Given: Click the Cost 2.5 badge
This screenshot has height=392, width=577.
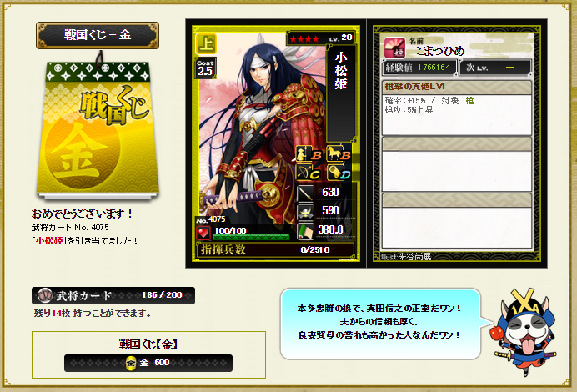Looking at the screenshot, I should tap(205, 68).
